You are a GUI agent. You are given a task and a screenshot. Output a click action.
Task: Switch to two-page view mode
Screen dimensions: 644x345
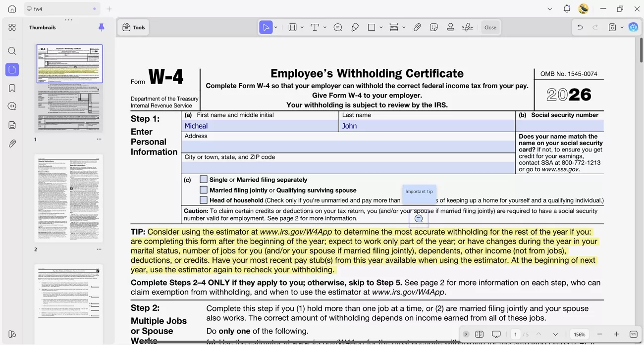[479, 334]
